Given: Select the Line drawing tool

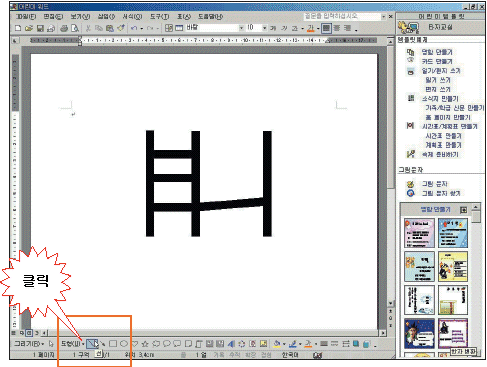Looking at the screenshot, I should pos(92,343).
